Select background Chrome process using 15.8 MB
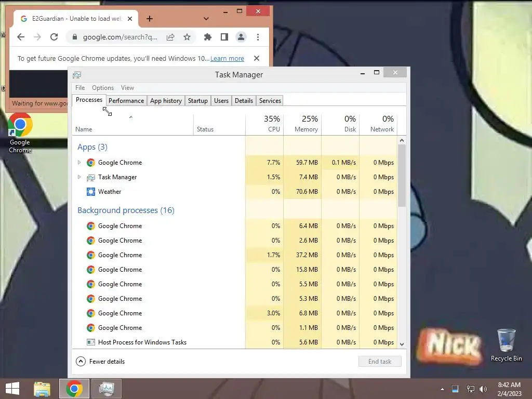The width and height of the screenshot is (532, 399). pos(234,270)
